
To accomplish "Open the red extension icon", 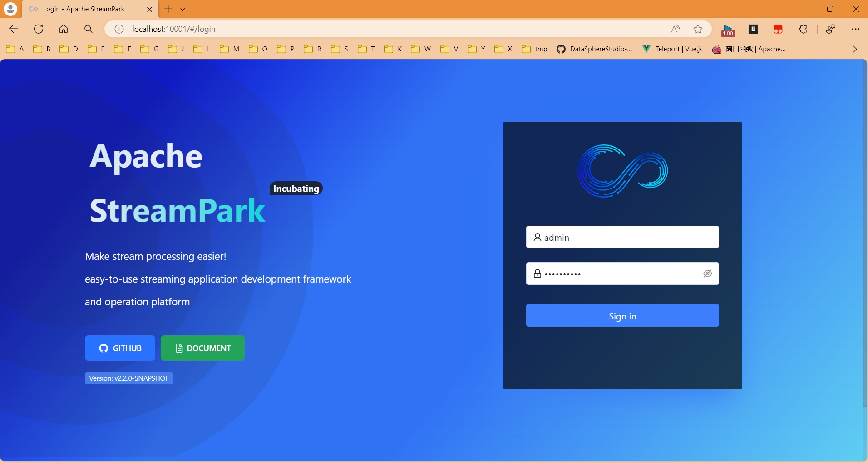I will (778, 29).
